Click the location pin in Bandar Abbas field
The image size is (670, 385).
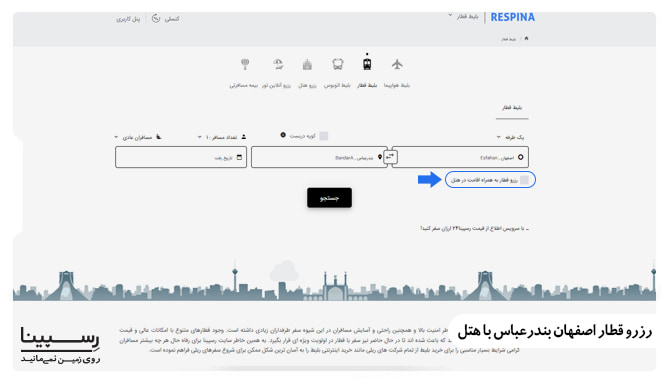(379, 157)
